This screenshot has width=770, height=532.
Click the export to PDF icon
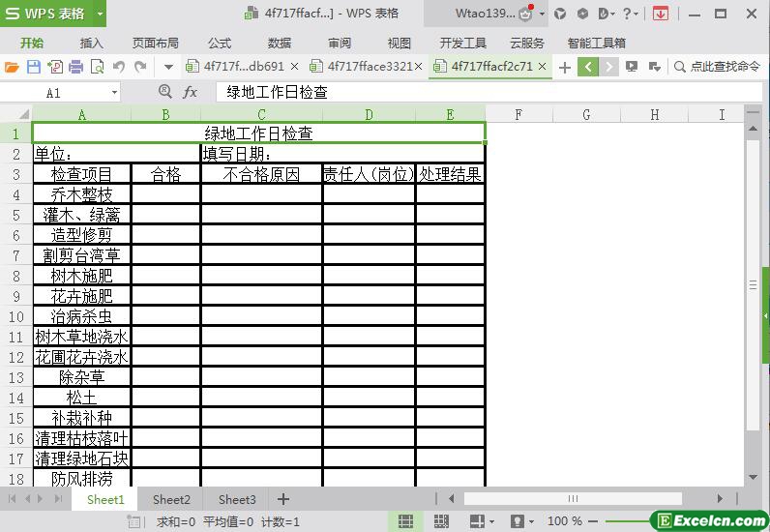point(54,67)
